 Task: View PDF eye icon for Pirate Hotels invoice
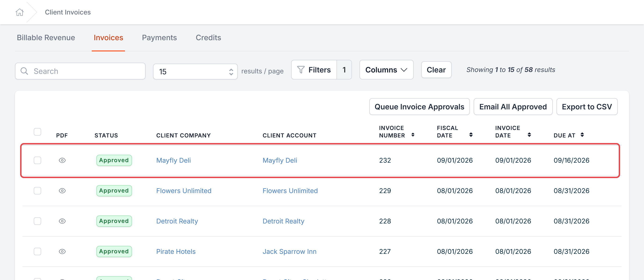pyautogui.click(x=62, y=251)
